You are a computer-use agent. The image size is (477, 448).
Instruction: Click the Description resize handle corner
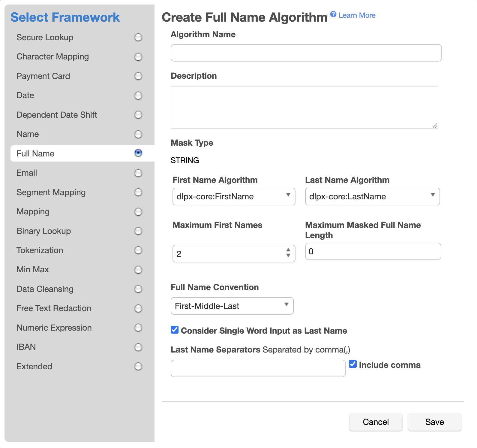pyautogui.click(x=435, y=126)
